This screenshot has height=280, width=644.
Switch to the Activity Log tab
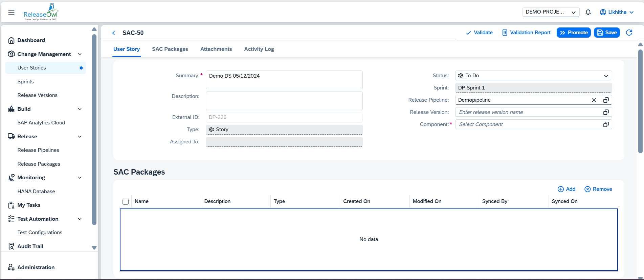point(259,49)
